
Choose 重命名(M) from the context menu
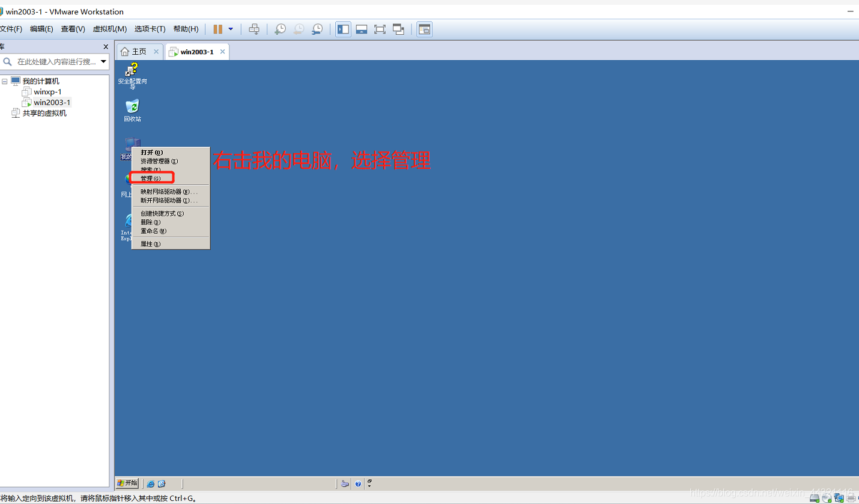click(x=171, y=231)
